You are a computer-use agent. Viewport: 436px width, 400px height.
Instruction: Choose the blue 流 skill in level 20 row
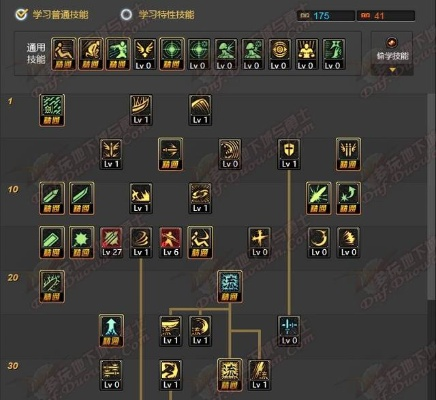[x=230, y=286]
